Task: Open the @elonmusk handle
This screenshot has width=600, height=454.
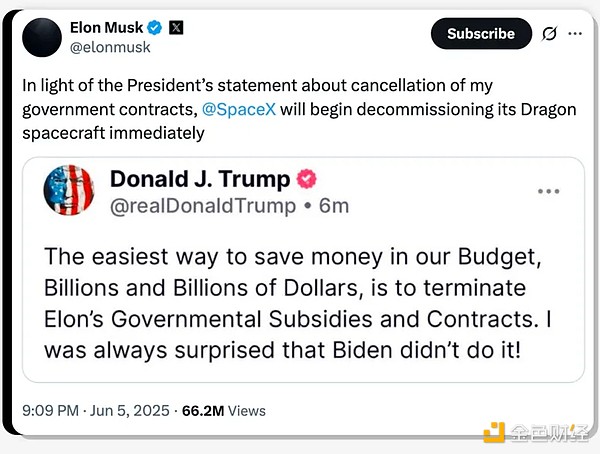Action: coord(108,46)
